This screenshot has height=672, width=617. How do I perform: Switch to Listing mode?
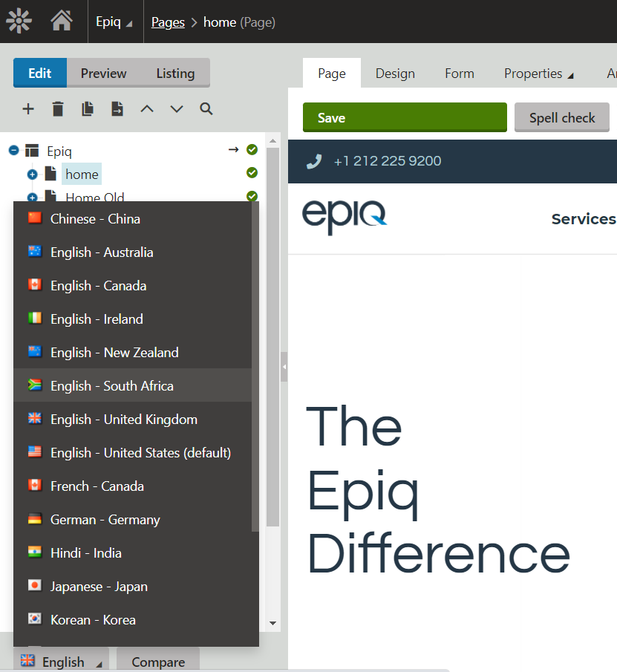[x=175, y=74]
